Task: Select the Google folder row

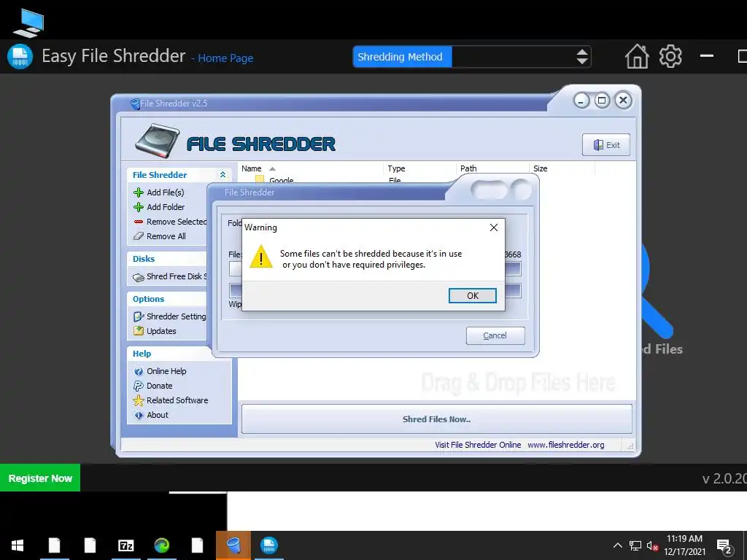Action: 281,181
